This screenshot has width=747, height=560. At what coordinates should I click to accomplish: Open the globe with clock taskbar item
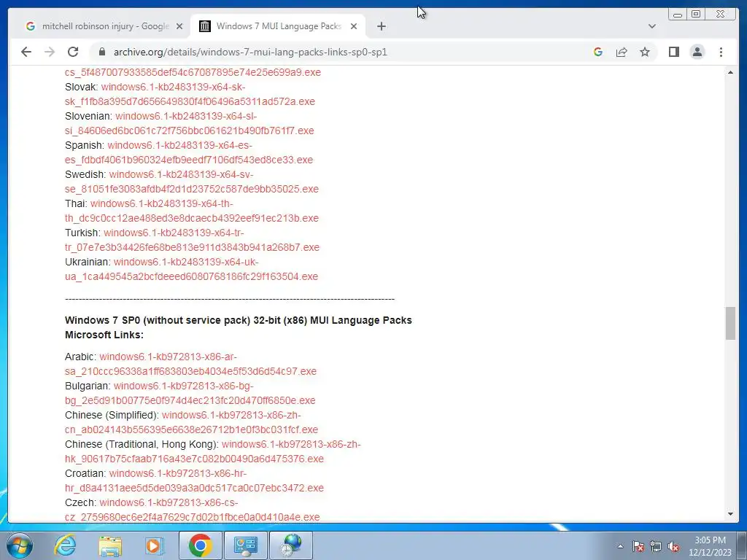tap(291, 545)
